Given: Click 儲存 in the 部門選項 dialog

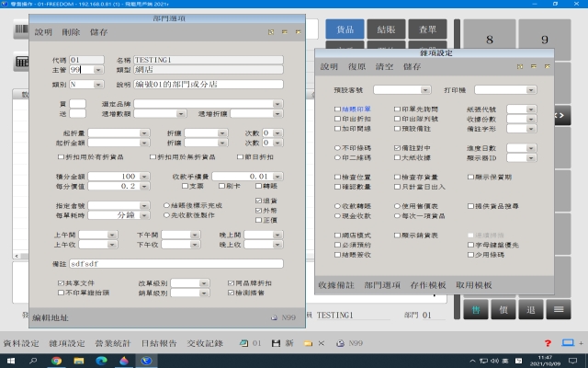Looking at the screenshot, I should [x=98, y=31].
